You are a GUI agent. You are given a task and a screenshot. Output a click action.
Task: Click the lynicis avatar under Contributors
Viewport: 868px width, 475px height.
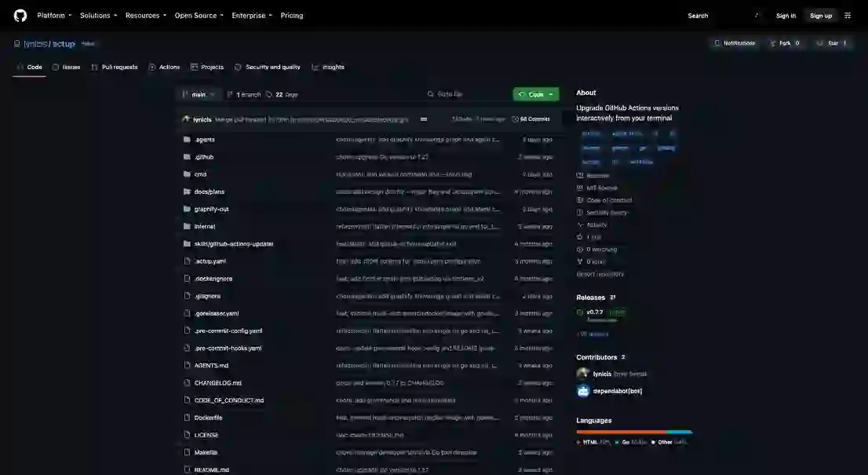583,374
